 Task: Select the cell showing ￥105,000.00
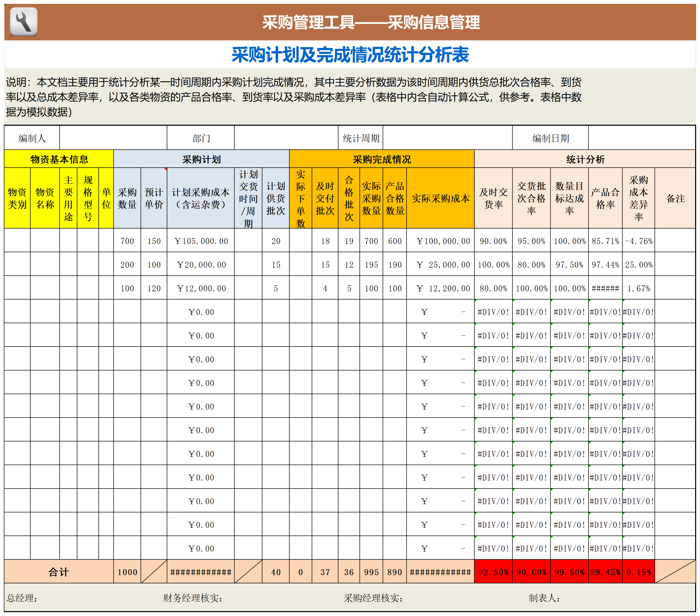click(x=201, y=240)
